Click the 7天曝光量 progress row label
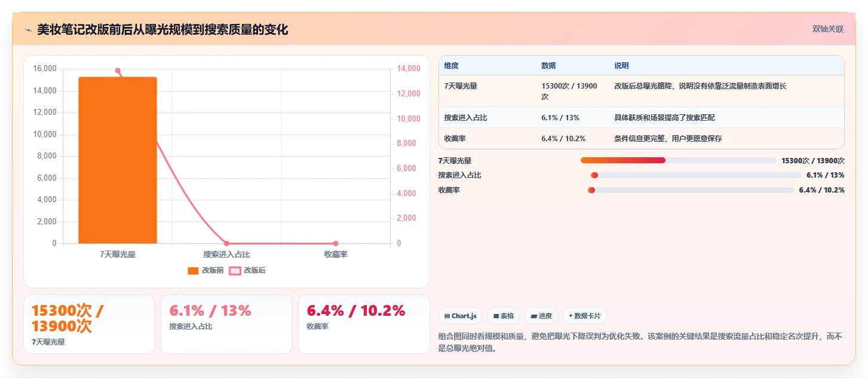Screen dimensions: 868x378 (x=455, y=160)
